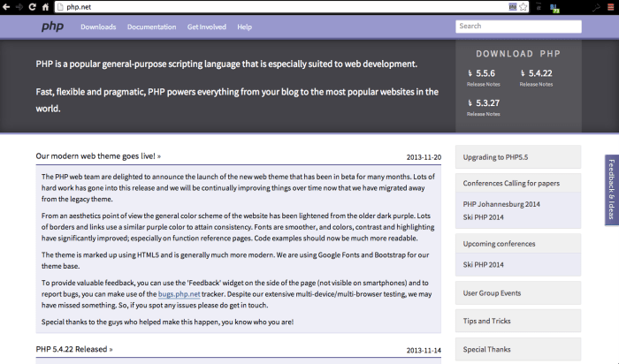The width and height of the screenshot is (619, 364).
Task: Follow the bugs.php.net tracker link
Action: pyautogui.click(x=179, y=294)
